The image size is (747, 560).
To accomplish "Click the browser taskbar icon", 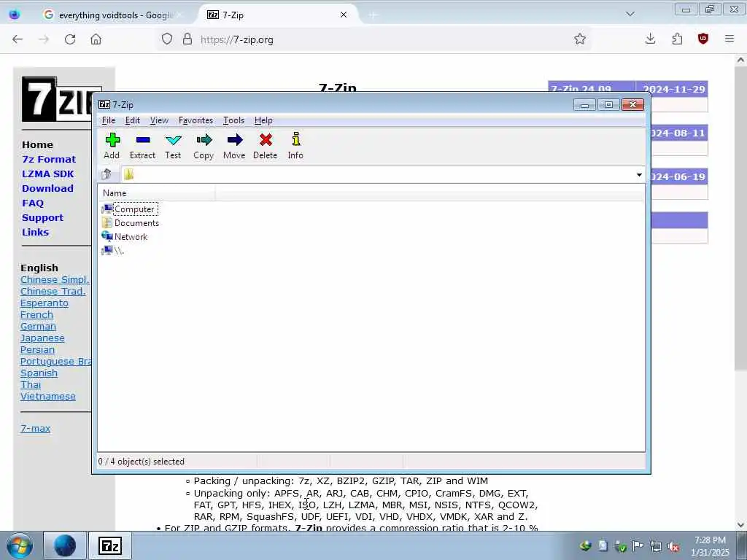I will [x=65, y=545].
